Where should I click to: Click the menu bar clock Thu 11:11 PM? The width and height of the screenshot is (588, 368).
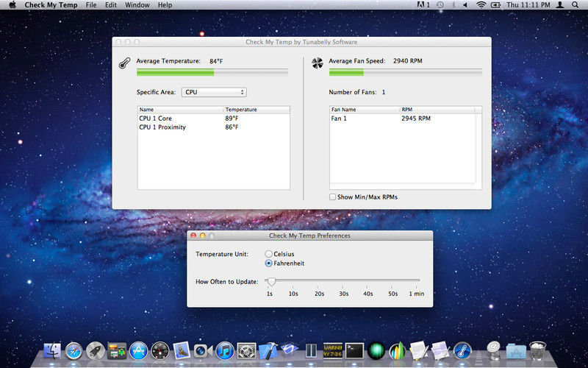528,5
